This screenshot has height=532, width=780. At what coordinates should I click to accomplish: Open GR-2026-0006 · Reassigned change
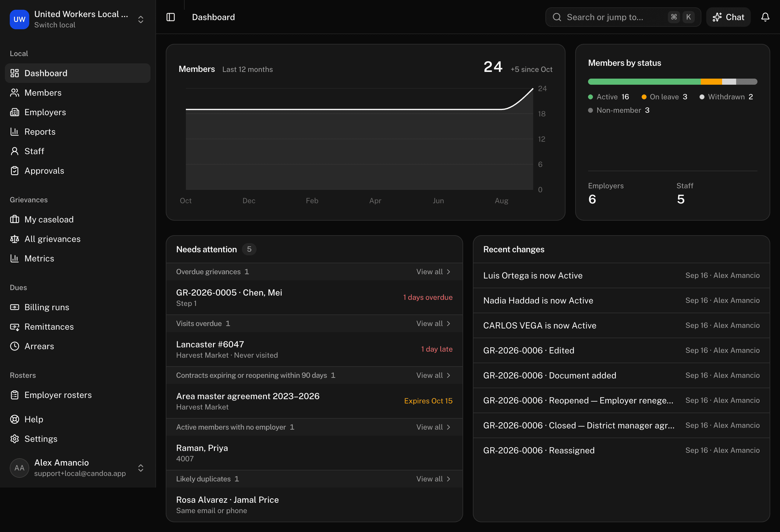pyautogui.click(x=621, y=450)
